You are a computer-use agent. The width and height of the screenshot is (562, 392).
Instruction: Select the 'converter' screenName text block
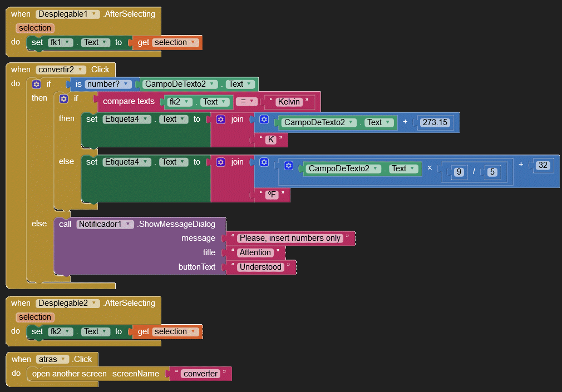coord(200,374)
